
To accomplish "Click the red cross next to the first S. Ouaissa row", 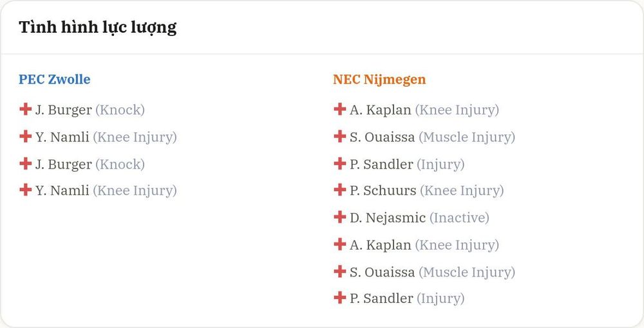I will tap(339, 136).
